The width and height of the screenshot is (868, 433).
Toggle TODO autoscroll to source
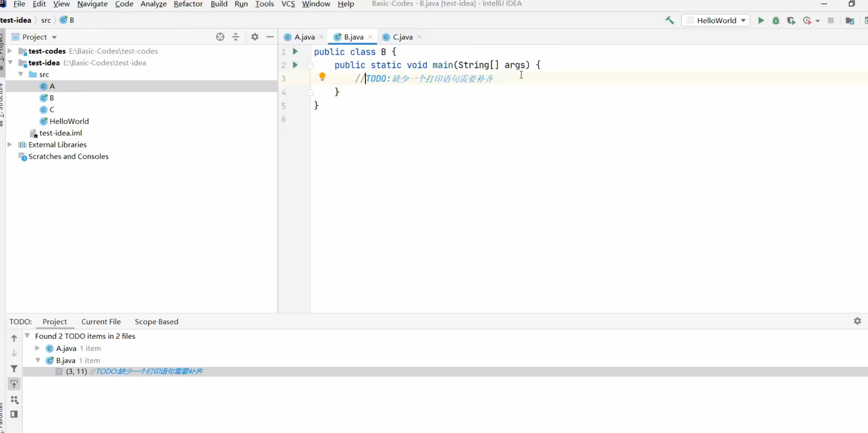(x=14, y=384)
